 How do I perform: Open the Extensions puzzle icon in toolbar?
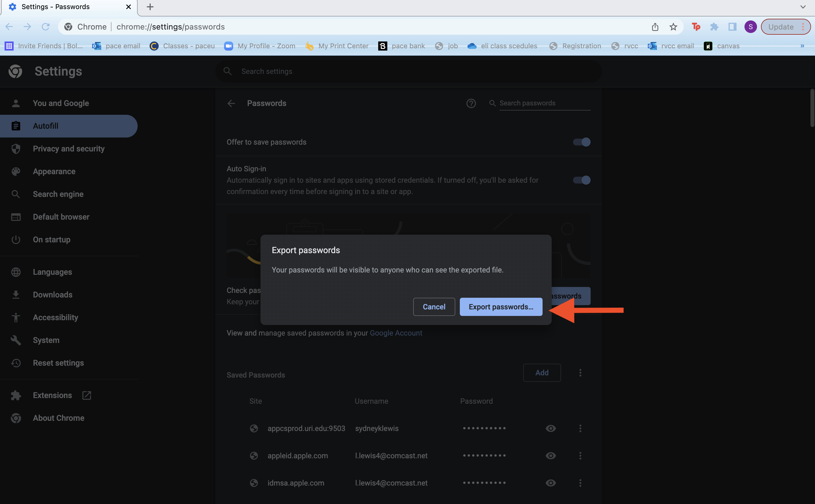pos(714,27)
